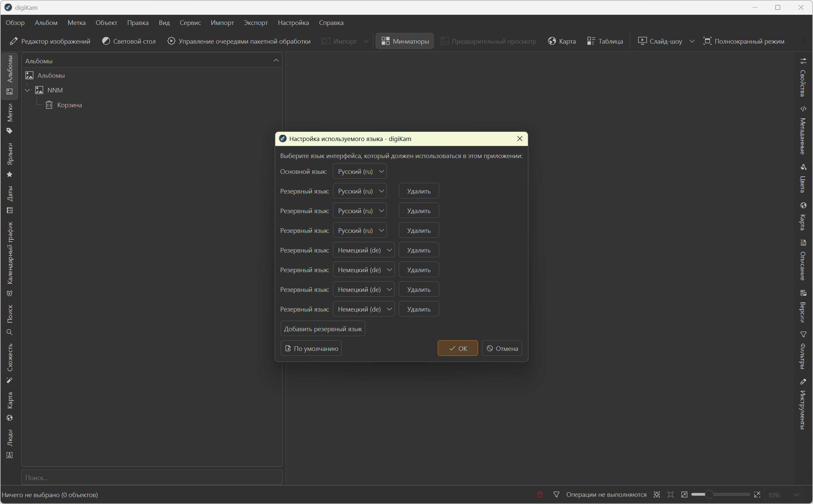
Task: Remove the fourth fallback language (first Немецкий)
Action: (419, 250)
